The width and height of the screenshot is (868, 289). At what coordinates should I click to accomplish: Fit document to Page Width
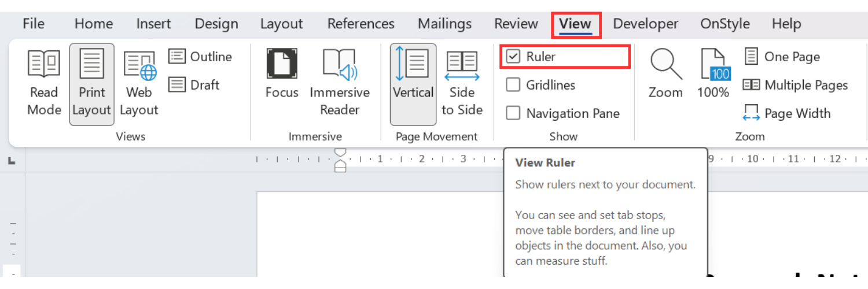tap(786, 113)
